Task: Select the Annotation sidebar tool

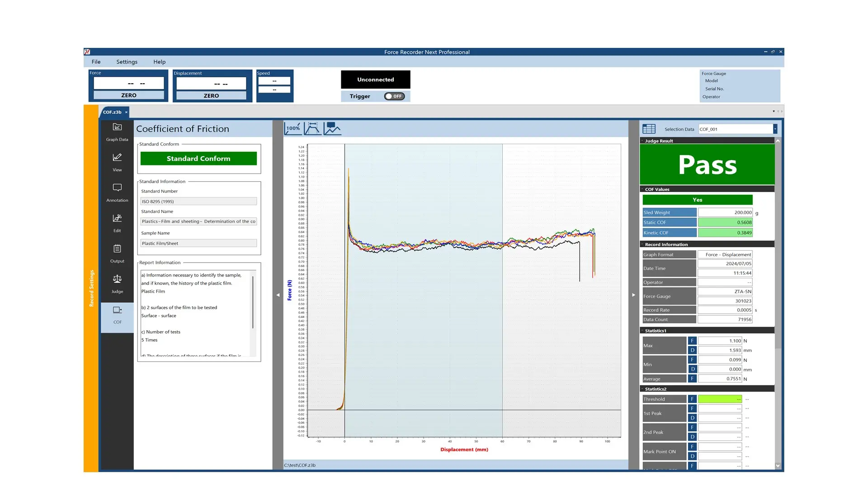Action: (117, 192)
